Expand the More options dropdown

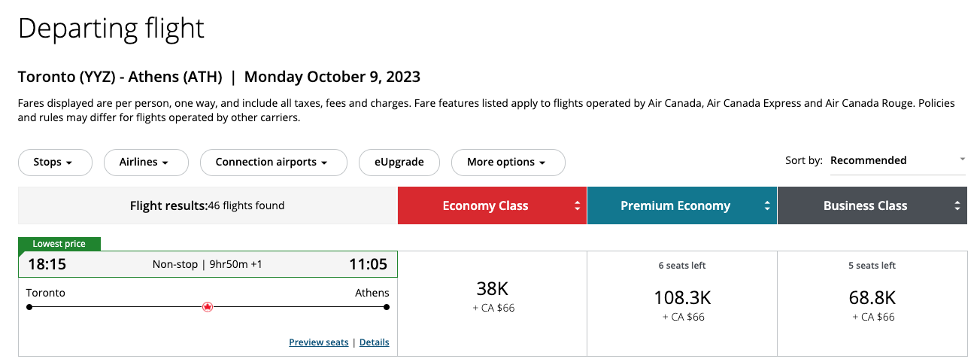[508, 162]
